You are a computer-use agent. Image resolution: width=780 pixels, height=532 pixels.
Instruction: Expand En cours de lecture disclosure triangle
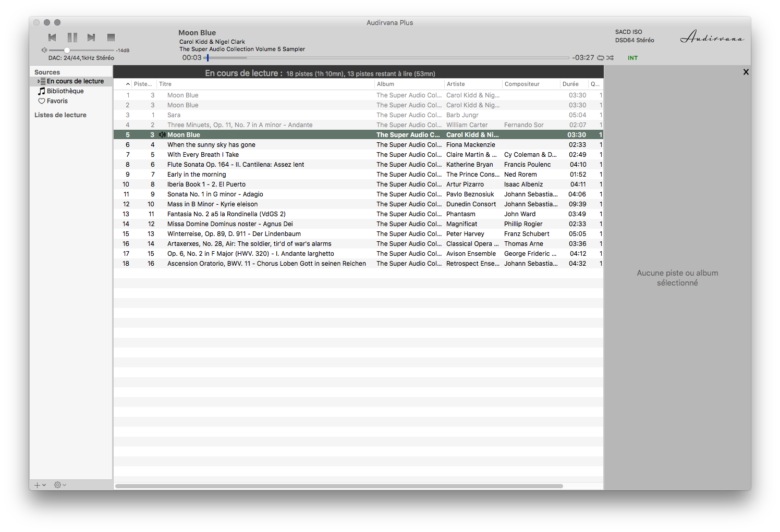[38, 81]
